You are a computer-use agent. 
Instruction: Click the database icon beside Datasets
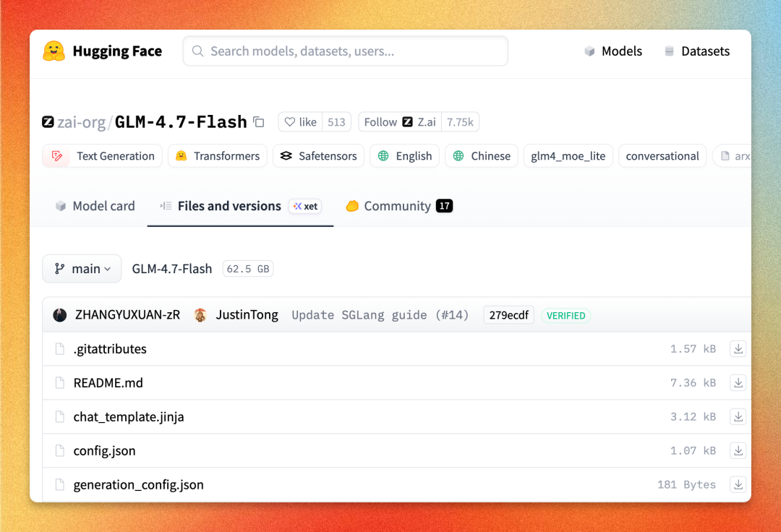pyautogui.click(x=670, y=51)
